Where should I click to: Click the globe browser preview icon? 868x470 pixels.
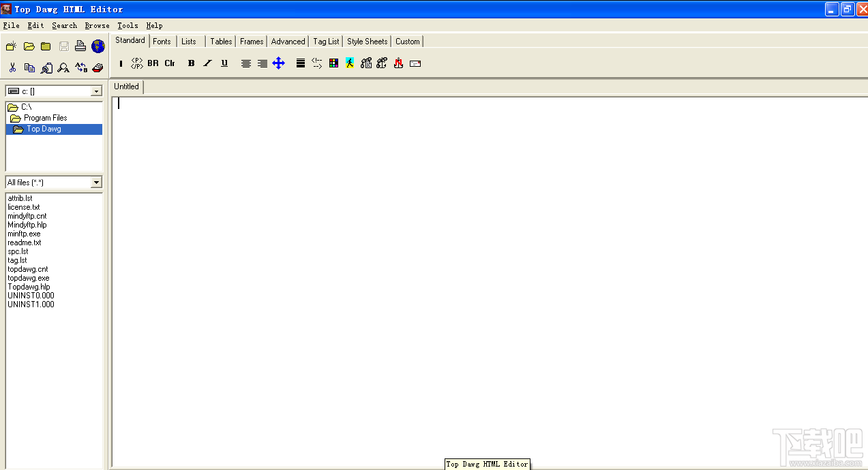(98, 46)
